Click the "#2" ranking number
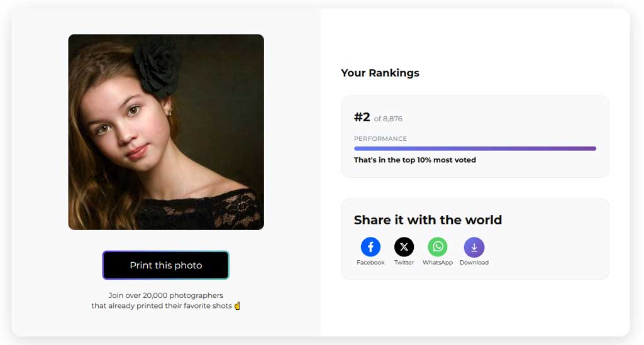644x345 pixels. 362,117
